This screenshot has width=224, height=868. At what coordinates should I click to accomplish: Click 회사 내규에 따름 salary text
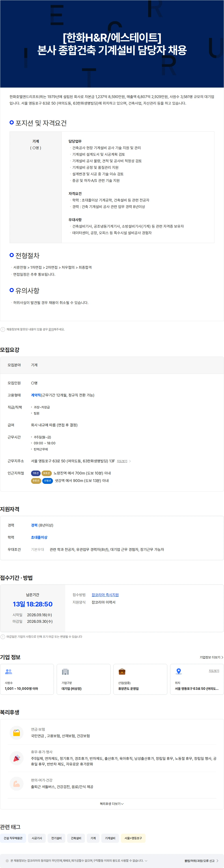(54, 425)
